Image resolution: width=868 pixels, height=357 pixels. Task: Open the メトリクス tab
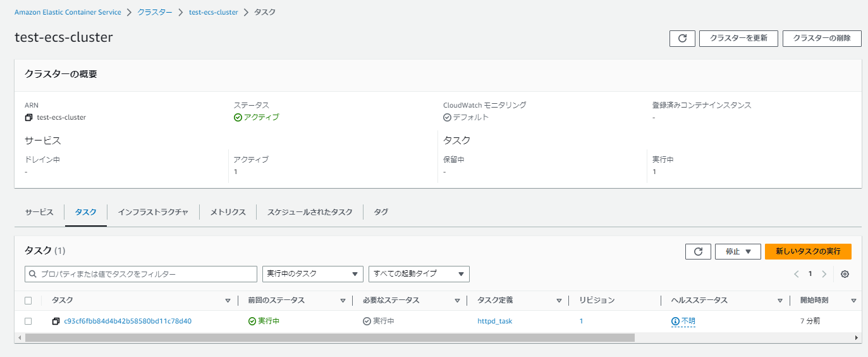[x=228, y=212]
